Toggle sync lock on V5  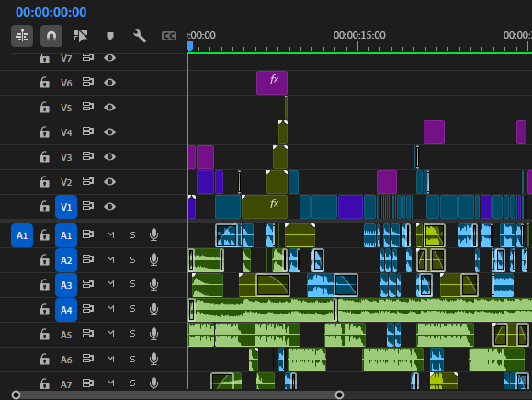tap(88, 107)
